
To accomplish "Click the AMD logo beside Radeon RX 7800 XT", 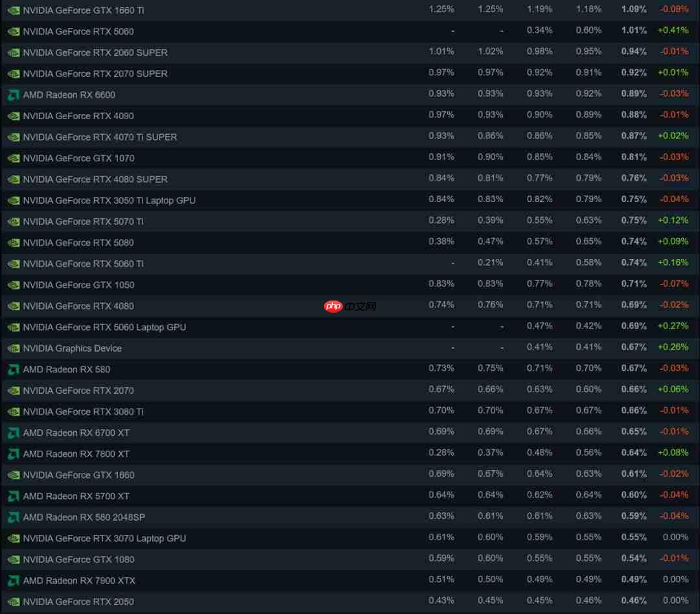I will click(14, 454).
